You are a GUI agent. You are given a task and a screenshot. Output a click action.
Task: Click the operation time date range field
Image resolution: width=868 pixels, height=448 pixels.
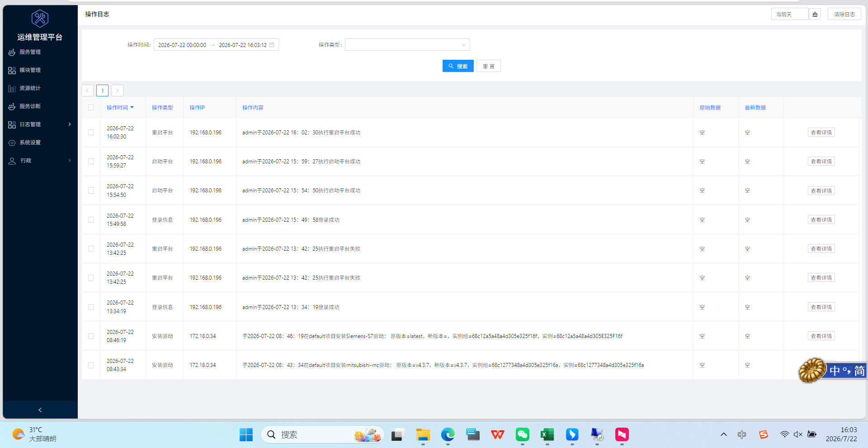pyautogui.click(x=216, y=45)
